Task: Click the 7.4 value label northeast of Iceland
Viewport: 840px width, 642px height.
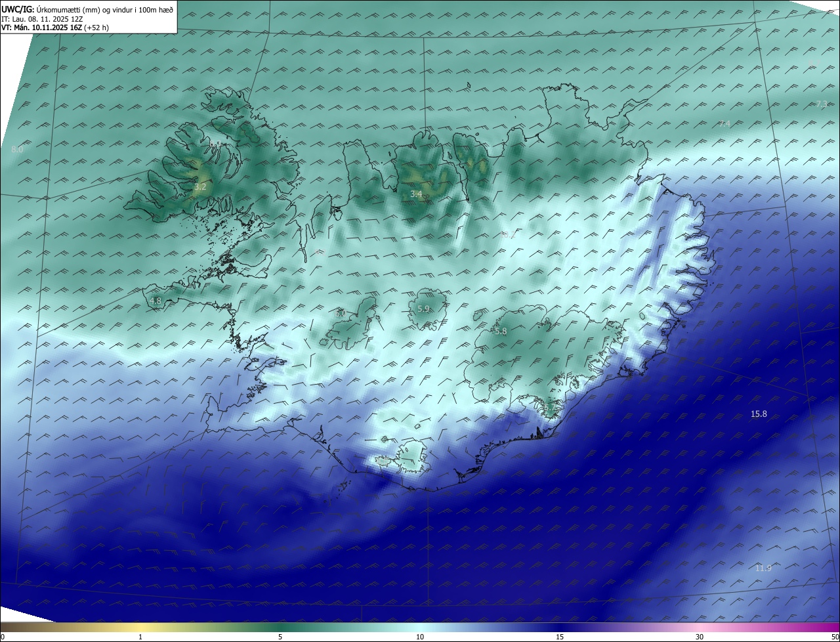Action: pos(724,124)
